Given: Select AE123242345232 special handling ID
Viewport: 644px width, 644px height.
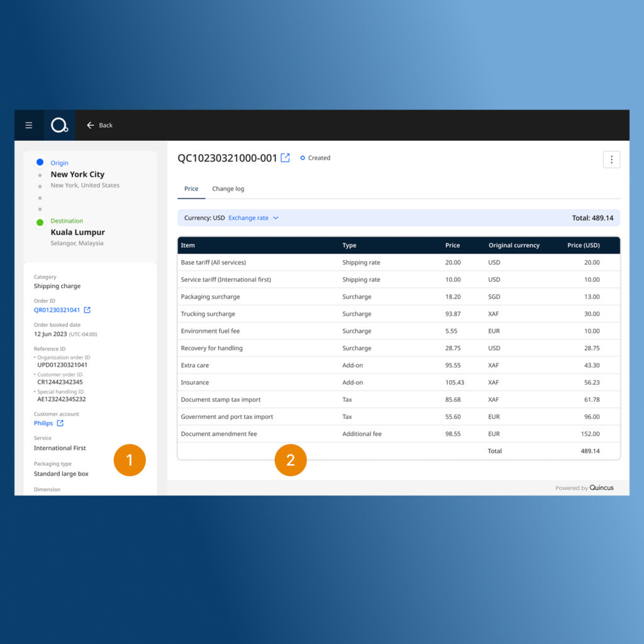Looking at the screenshot, I should 62,399.
